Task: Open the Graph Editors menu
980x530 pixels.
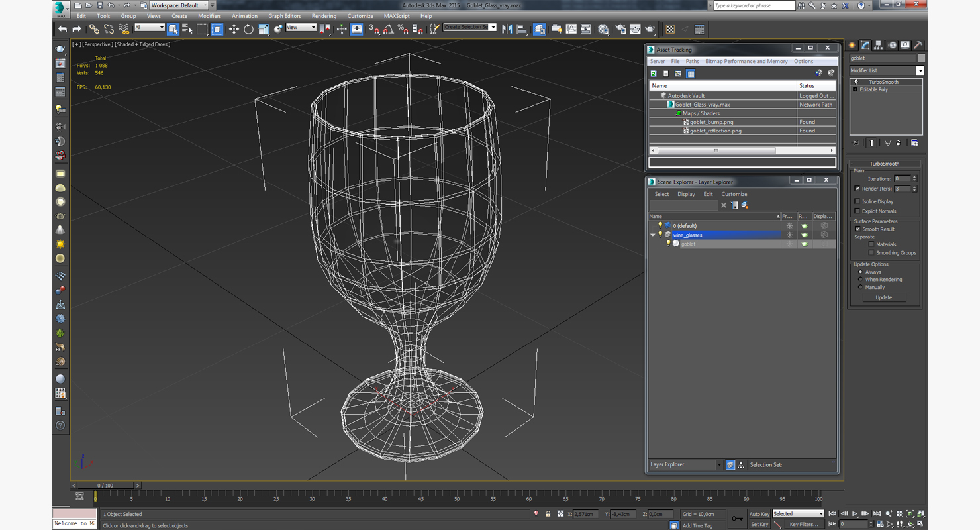Action: pos(285,16)
